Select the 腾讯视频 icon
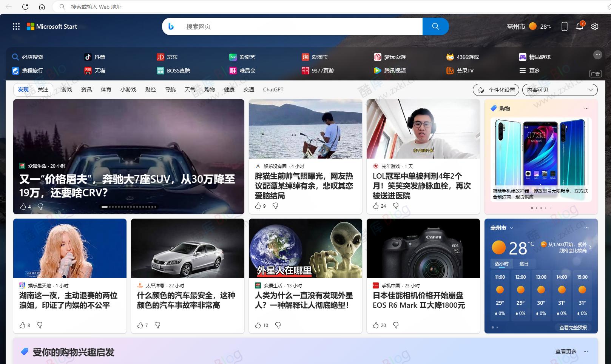This screenshot has width=611, height=364. 377,71
